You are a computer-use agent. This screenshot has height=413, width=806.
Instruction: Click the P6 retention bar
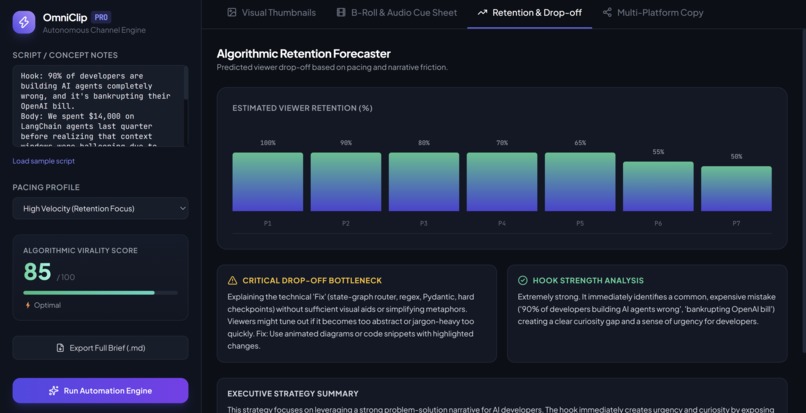(658, 186)
